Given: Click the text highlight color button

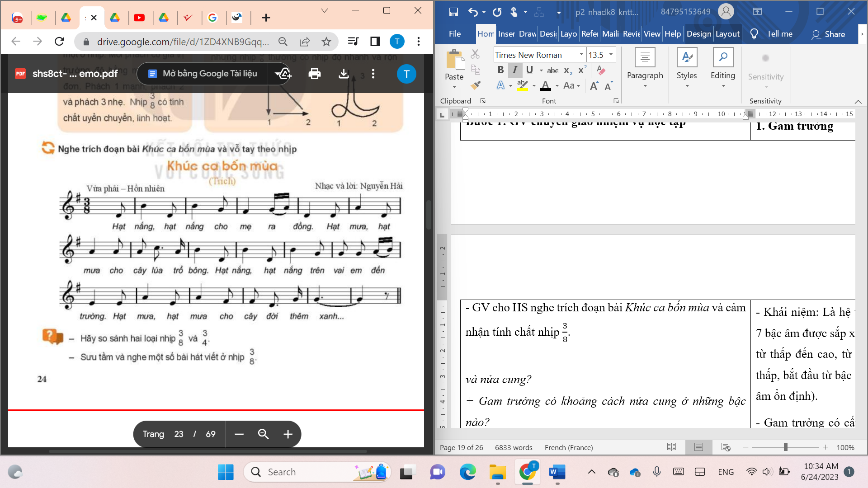Looking at the screenshot, I should [523, 85].
